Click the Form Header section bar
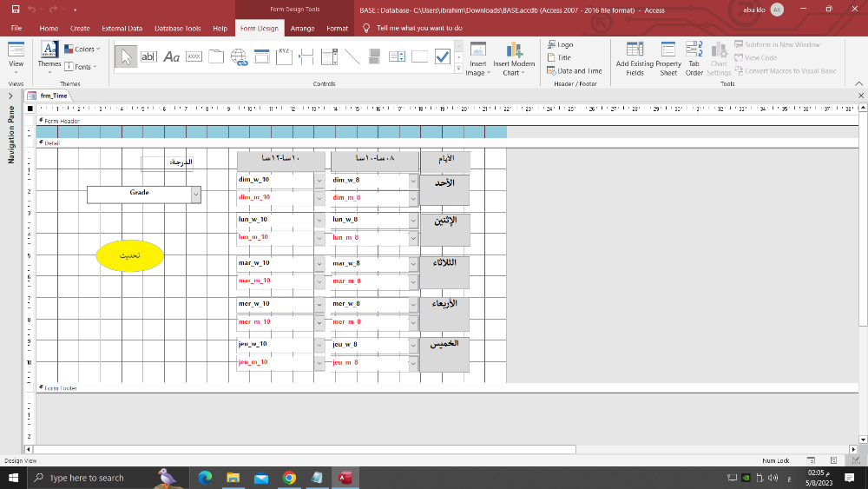Image resolution: width=868 pixels, height=489 pixels. coord(447,121)
